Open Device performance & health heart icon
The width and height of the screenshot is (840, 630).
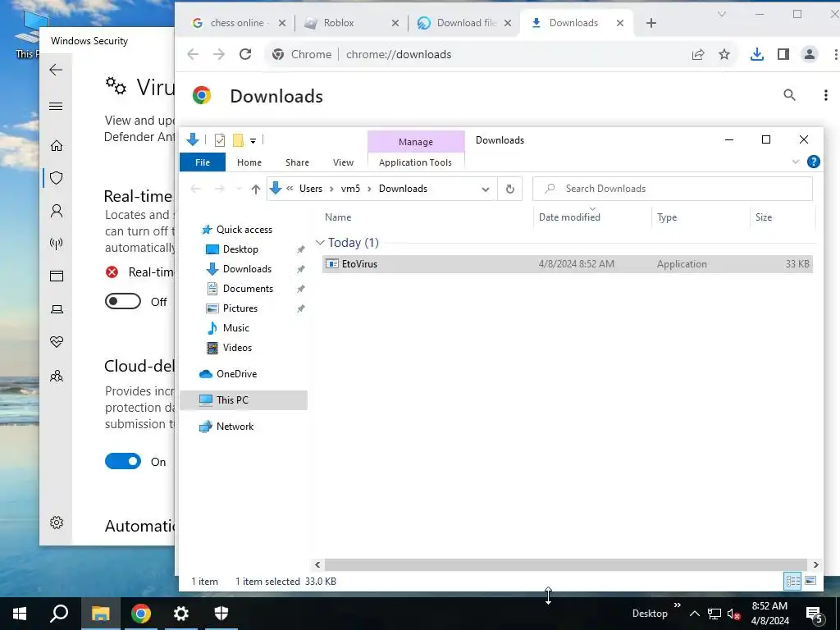pyautogui.click(x=57, y=342)
